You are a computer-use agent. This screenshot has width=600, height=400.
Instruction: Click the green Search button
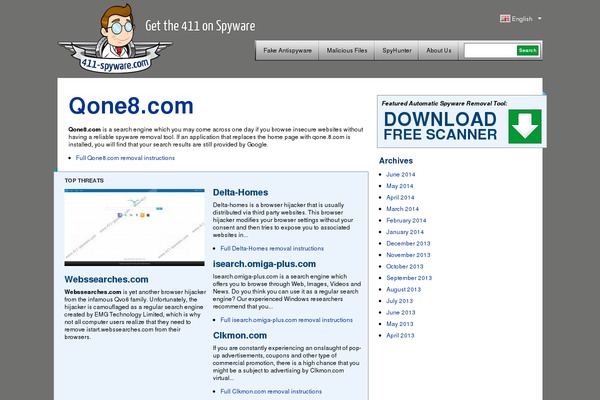tap(528, 51)
